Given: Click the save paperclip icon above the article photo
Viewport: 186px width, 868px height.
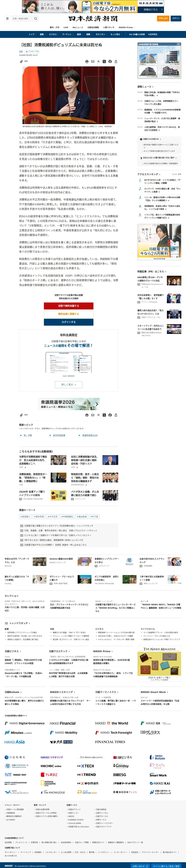Looking at the screenshot, I should click(x=21, y=61).
